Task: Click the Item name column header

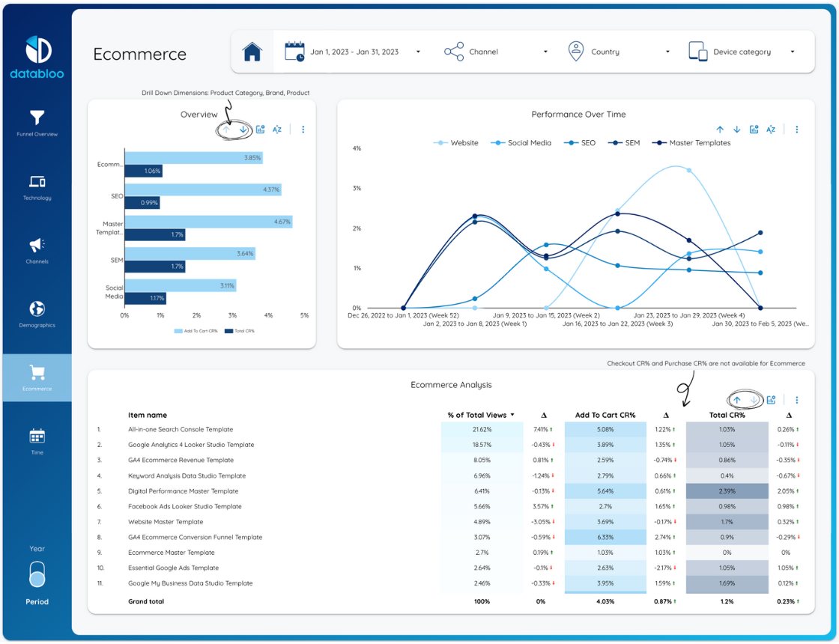Action: pyautogui.click(x=147, y=415)
